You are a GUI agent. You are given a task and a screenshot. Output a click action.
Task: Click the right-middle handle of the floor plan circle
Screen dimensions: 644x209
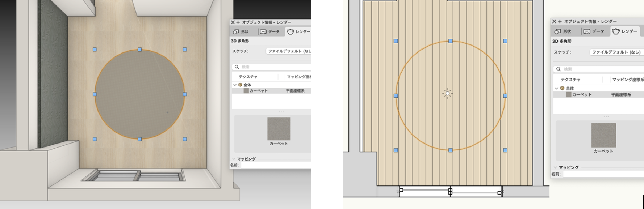pos(505,96)
